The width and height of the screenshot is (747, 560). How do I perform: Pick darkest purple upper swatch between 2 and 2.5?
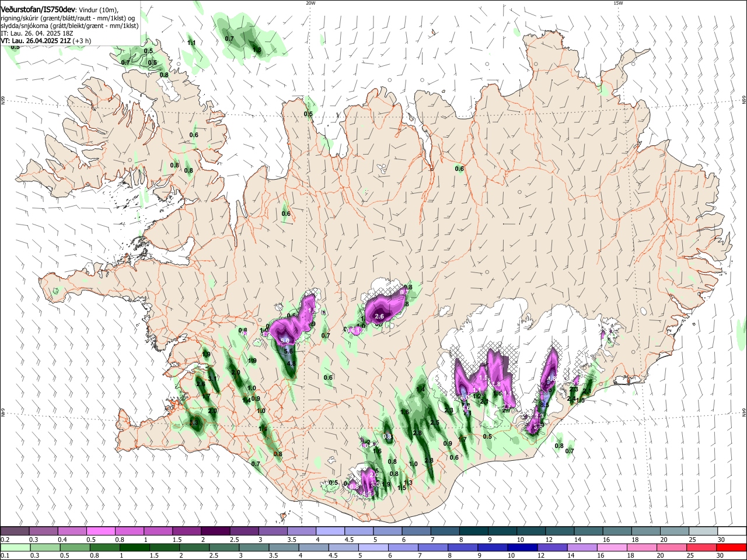pos(215,531)
